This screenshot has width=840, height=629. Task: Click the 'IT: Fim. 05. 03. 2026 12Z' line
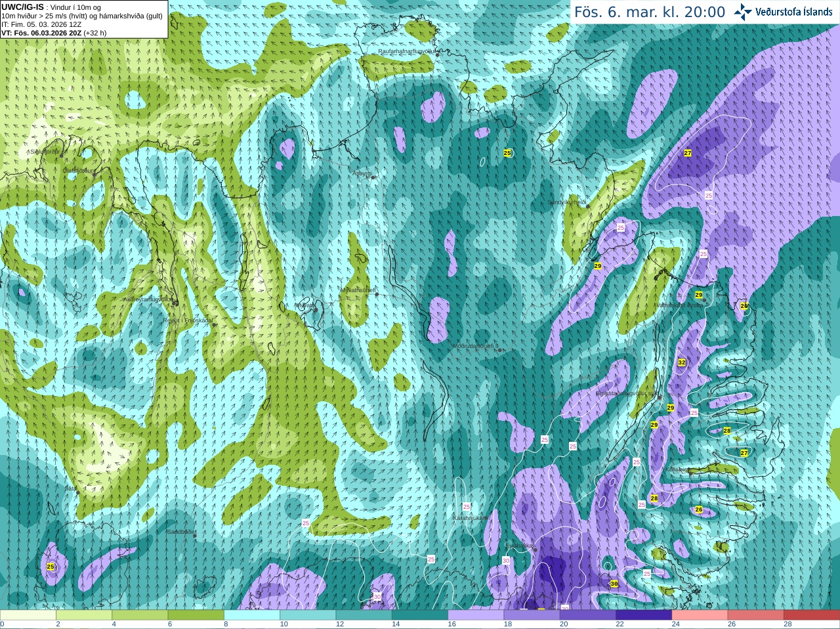point(41,24)
